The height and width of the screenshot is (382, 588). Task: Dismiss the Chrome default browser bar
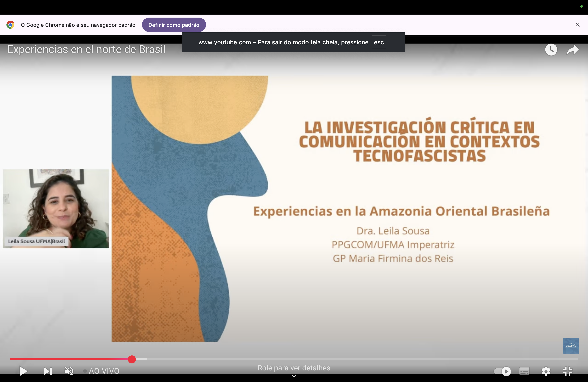pos(577,25)
